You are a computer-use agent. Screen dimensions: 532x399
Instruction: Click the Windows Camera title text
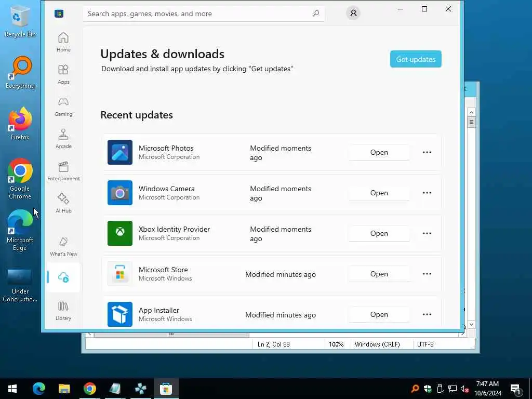click(167, 189)
